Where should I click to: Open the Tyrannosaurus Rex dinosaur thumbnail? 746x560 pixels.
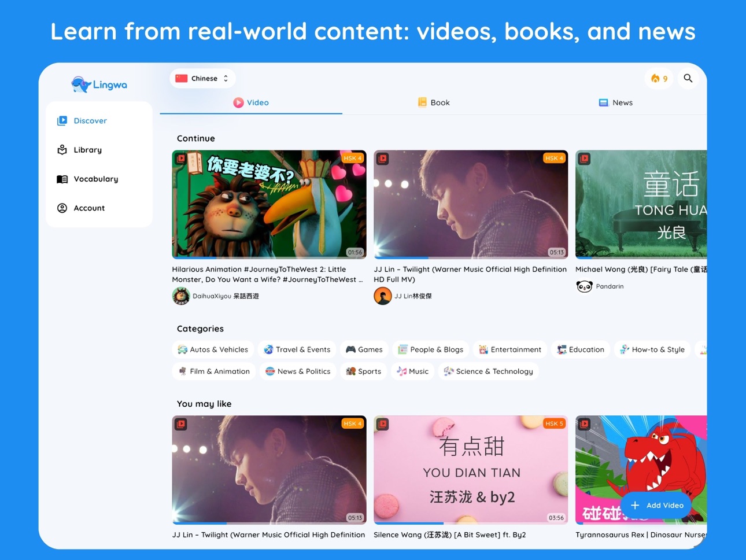(x=641, y=470)
